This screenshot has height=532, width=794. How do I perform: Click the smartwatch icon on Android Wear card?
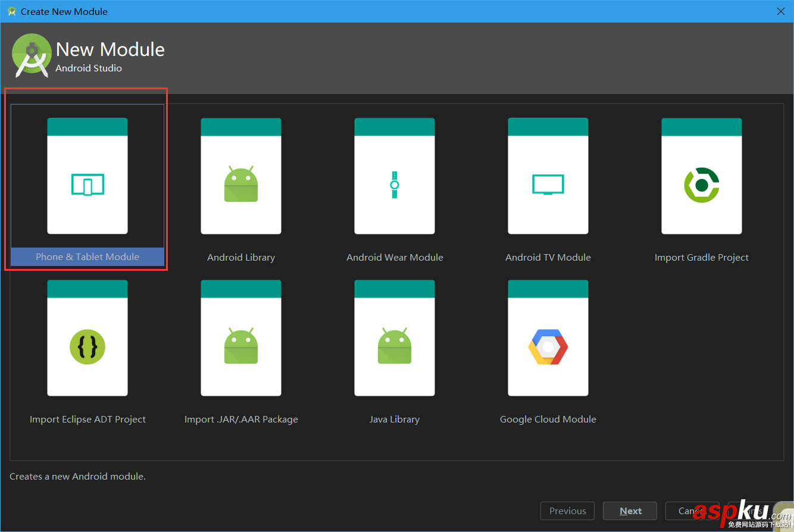point(394,185)
